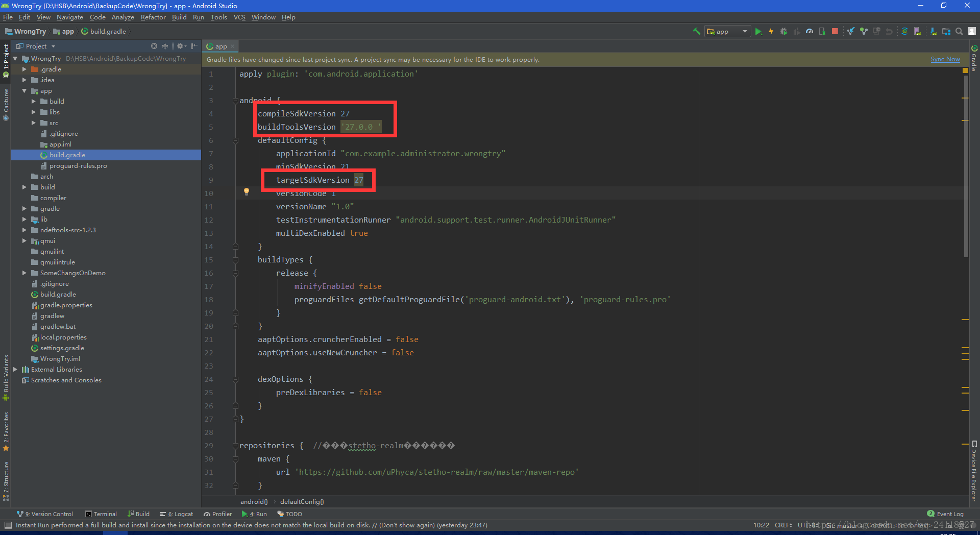Open Gradle side tool window

click(x=974, y=59)
